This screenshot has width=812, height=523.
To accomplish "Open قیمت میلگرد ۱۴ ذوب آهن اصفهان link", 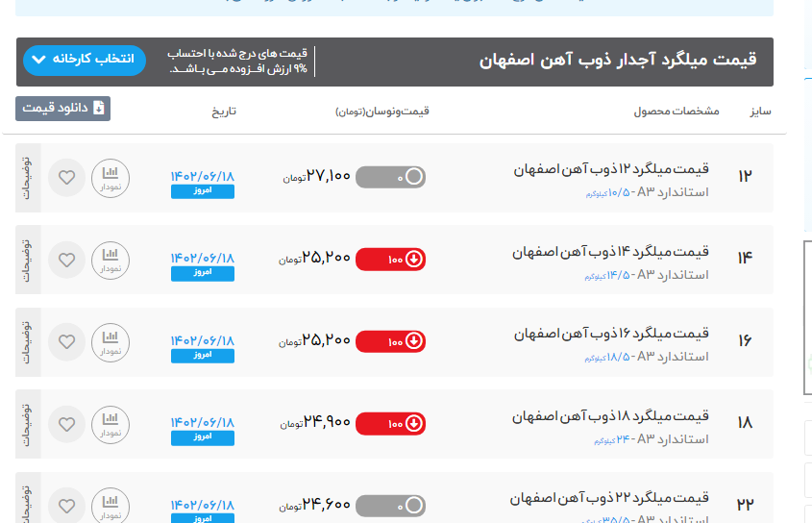I will tap(611, 252).
